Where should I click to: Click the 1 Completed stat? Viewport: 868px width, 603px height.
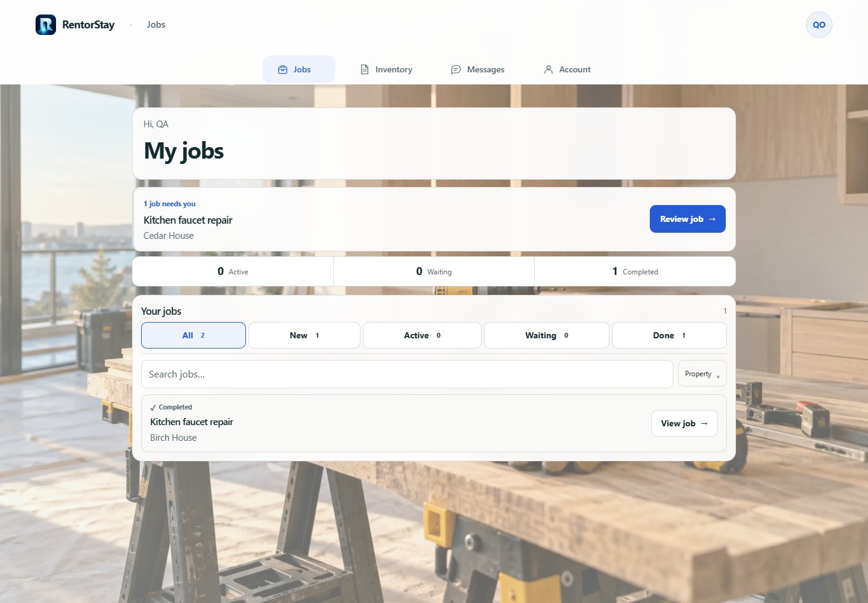[x=635, y=271]
